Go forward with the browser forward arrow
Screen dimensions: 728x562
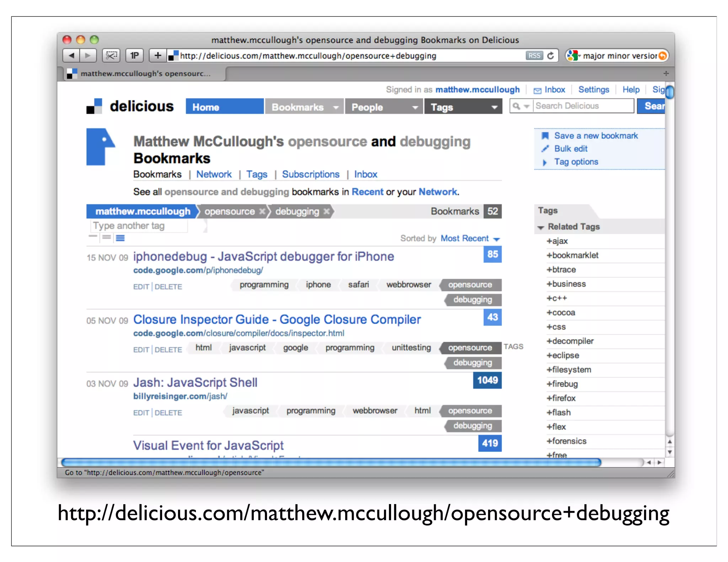[x=88, y=56]
